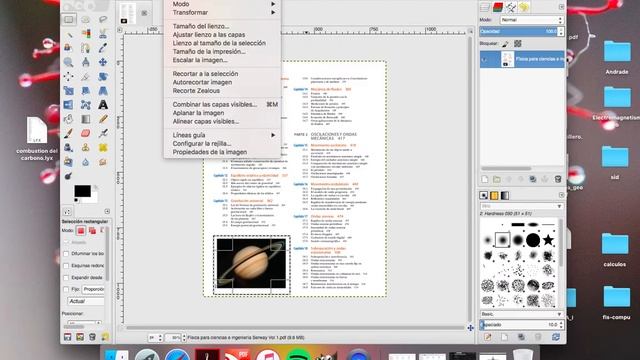640x360 pixels.
Task: Select the Dodge/Burn tool
Action: tap(69, 176)
